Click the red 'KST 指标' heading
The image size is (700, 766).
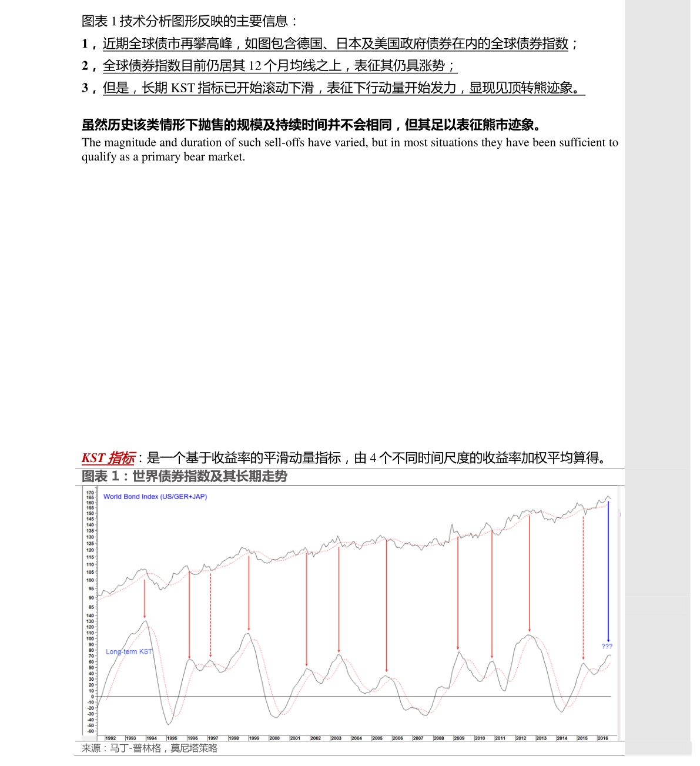pyautogui.click(x=108, y=458)
